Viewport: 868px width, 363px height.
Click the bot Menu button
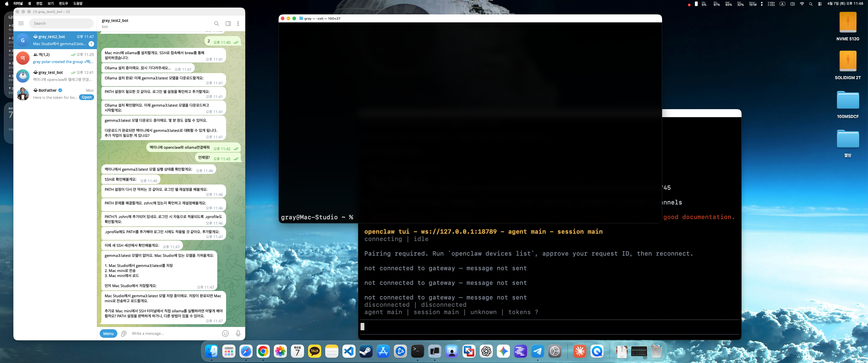coord(108,333)
